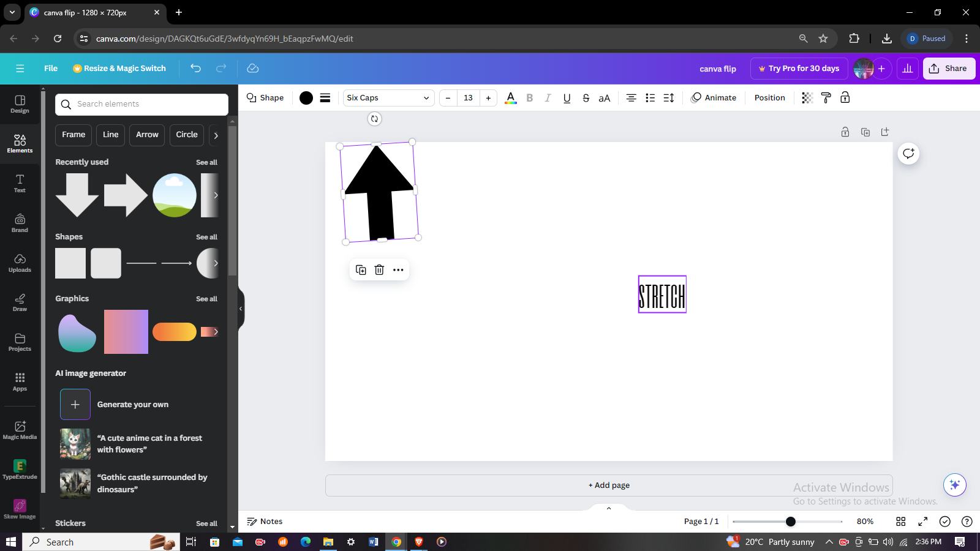Click the copy style paint roller

826,98
